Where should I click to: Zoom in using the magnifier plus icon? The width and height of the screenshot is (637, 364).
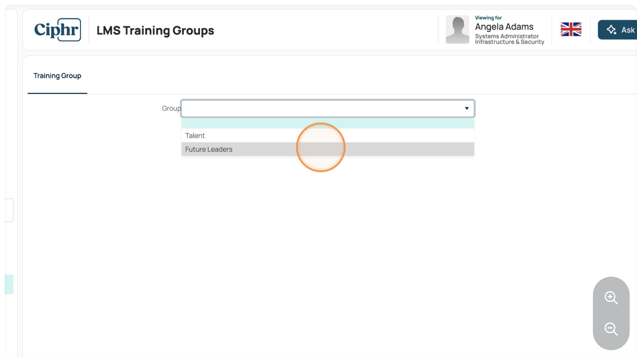click(611, 297)
